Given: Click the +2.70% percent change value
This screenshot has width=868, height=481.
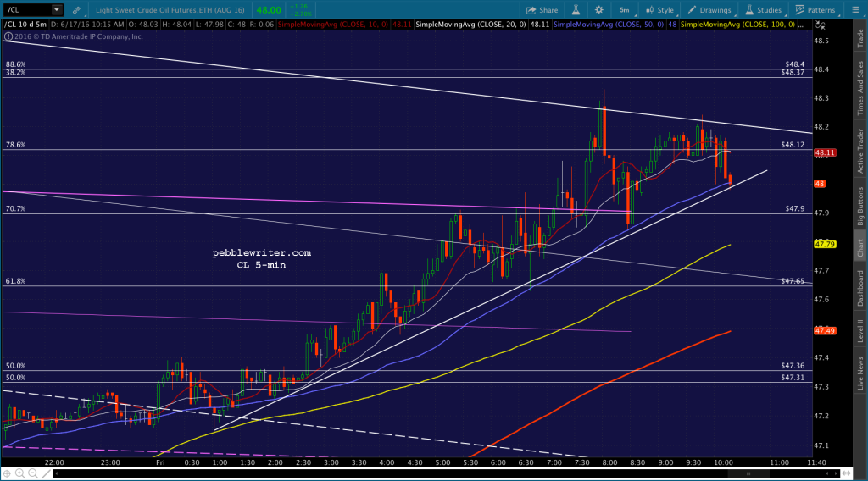Looking at the screenshot, I should [302, 14].
